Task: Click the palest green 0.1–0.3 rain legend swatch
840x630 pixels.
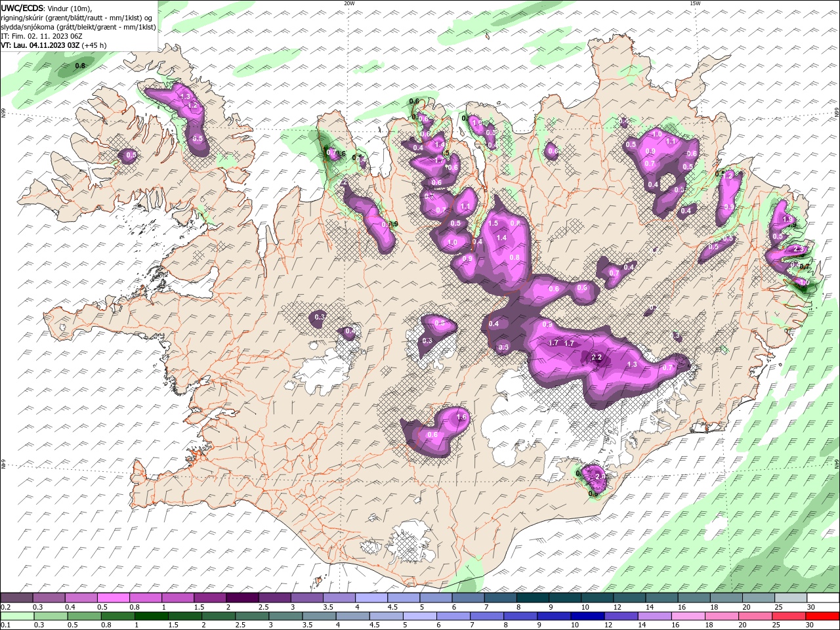Action: click(x=17, y=616)
